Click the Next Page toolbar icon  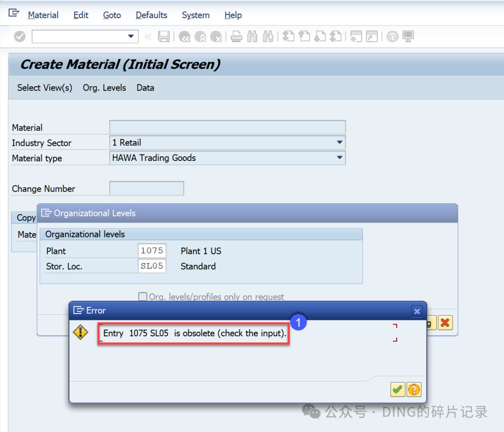point(320,36)
